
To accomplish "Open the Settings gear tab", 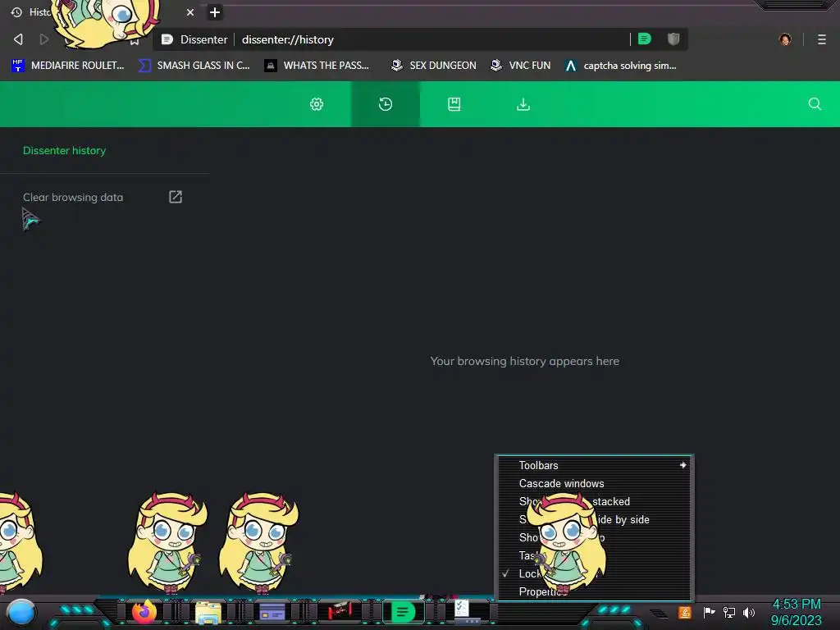I will (x=317, y=104).
